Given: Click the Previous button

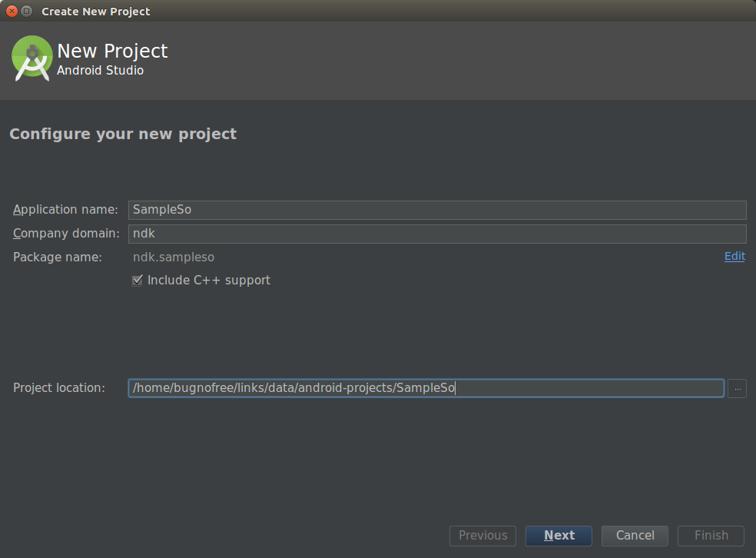Looking at the screenshot, I should (x=482, y=536).
